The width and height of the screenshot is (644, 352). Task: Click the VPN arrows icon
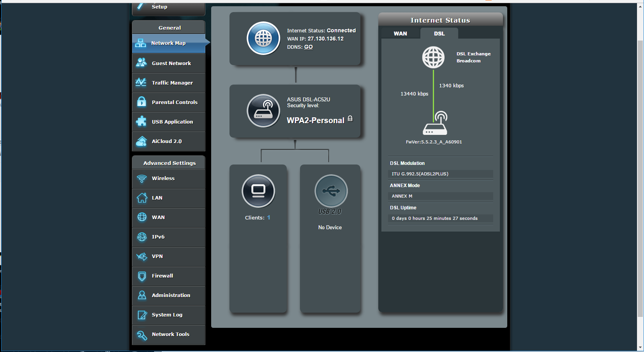click(x=142, y=256)
